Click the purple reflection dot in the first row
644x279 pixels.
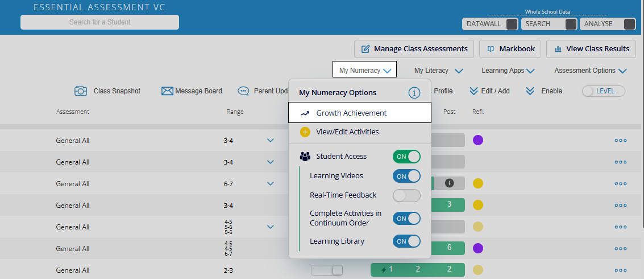477,140
